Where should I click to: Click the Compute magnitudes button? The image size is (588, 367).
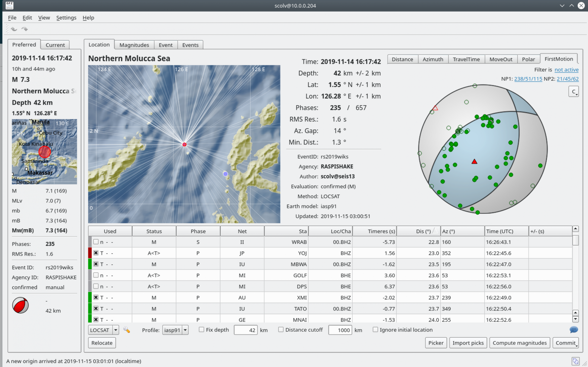pyautogui.click(x=520, y=343)
